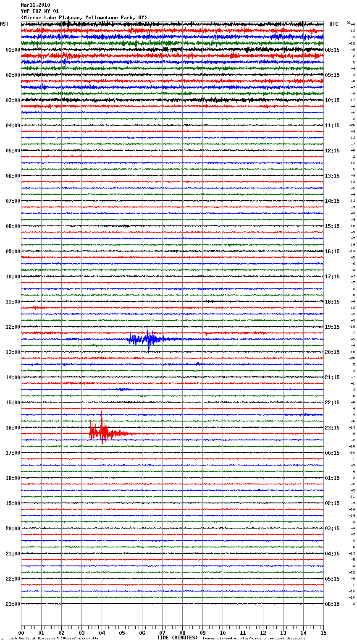This screenshot has height=644, width=357.
Task: Click the "08:15" UTC time label
Action: click(332, 50)
